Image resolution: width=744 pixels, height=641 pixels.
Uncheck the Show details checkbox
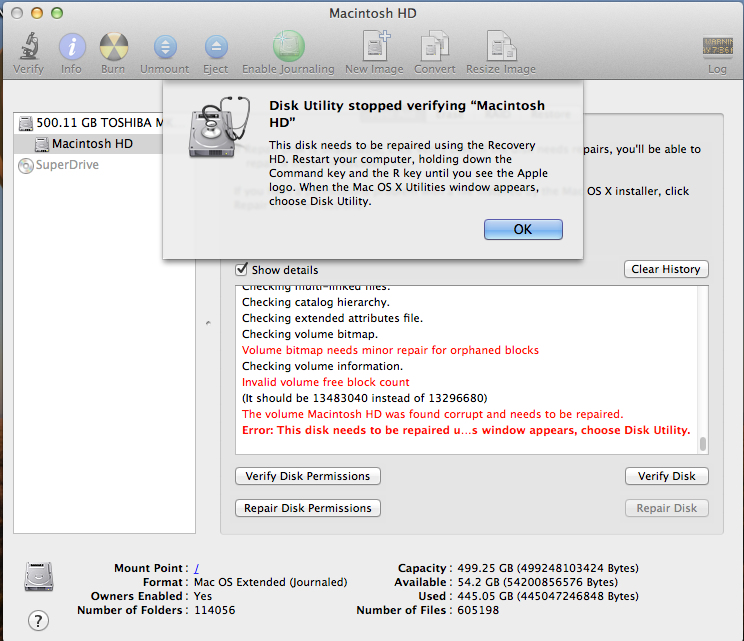[x=242, y=269]
